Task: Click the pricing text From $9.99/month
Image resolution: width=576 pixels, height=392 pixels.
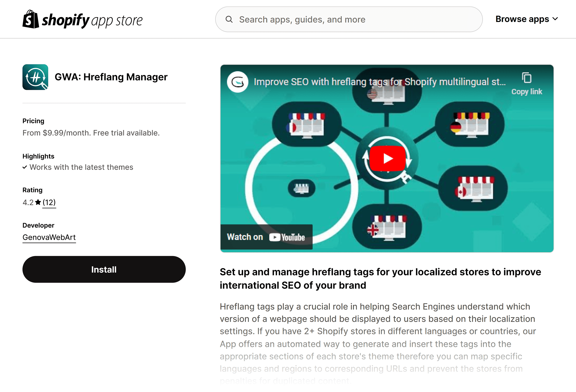Action: pos(91,133)
